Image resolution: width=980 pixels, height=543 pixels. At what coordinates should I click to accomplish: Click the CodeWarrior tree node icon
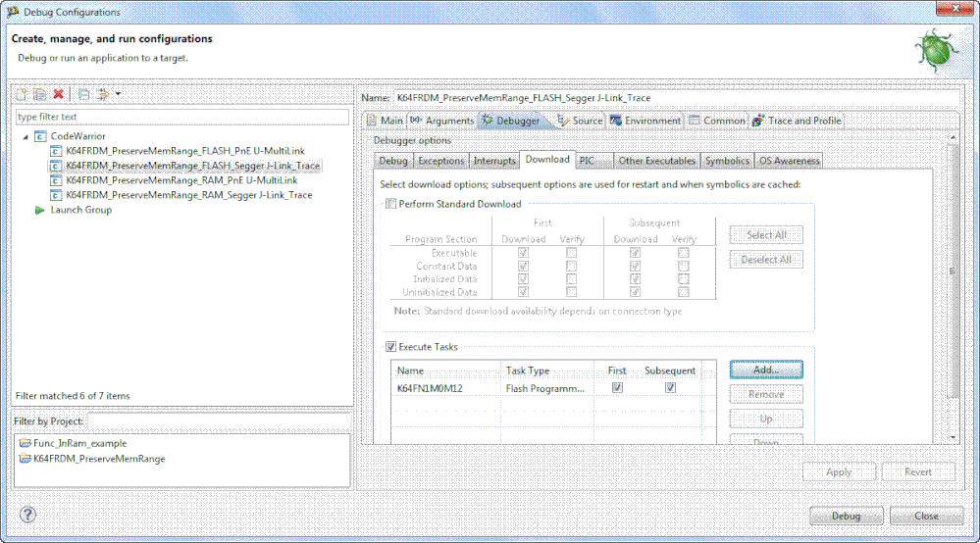(40, 136)
